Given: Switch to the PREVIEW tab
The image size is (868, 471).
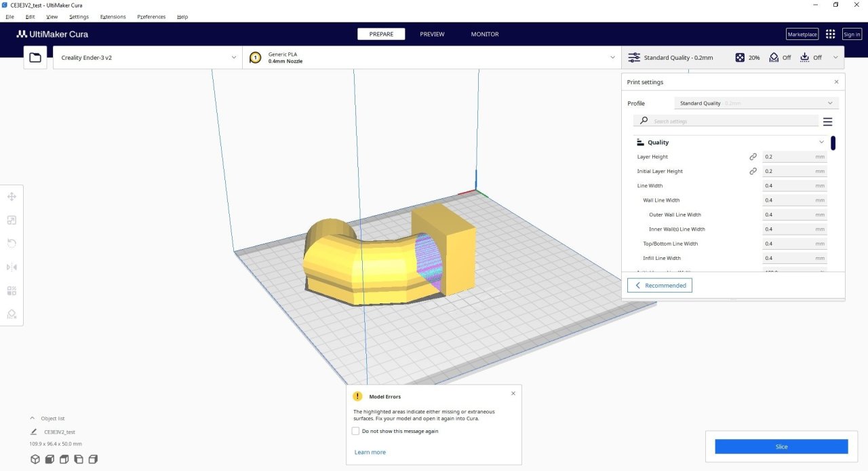Looking at the screenshot, I should click(x=432, y=34).
